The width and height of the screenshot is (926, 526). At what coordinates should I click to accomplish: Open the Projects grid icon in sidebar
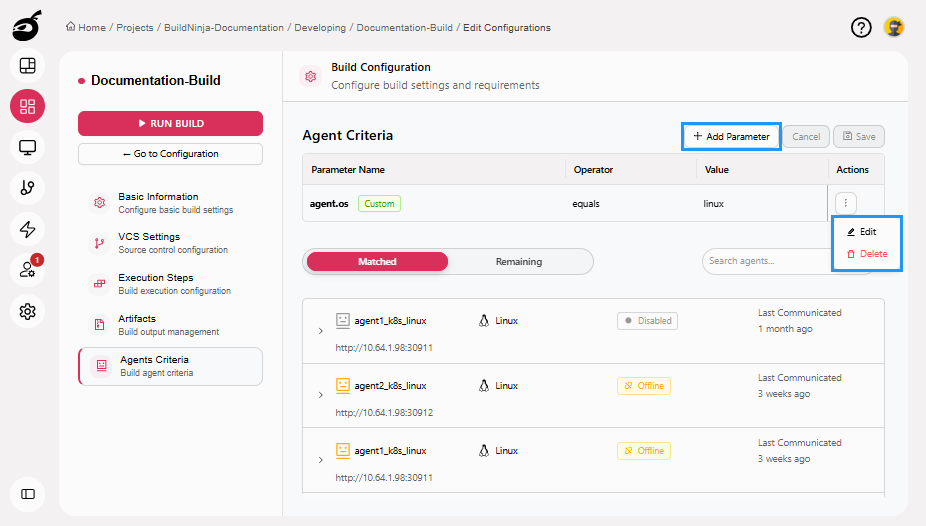point(28,106)
